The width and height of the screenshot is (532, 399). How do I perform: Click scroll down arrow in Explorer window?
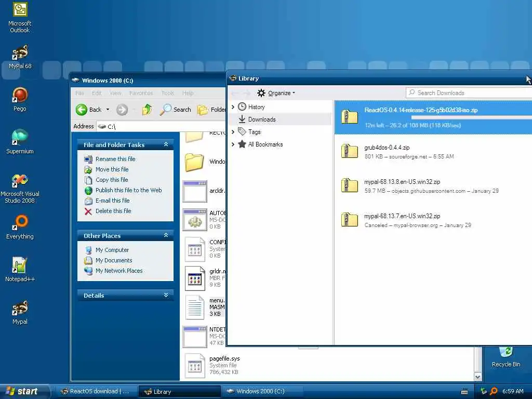coord(478,377)
